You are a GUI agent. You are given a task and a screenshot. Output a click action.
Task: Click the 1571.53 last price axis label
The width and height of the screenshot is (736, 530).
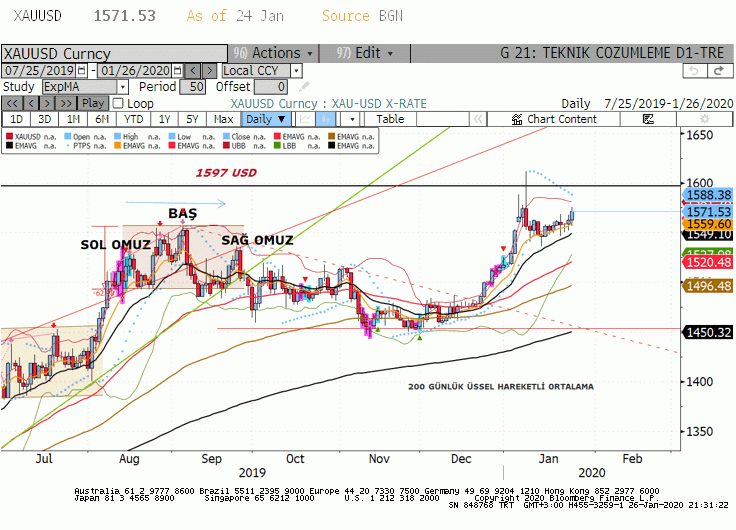708,212
